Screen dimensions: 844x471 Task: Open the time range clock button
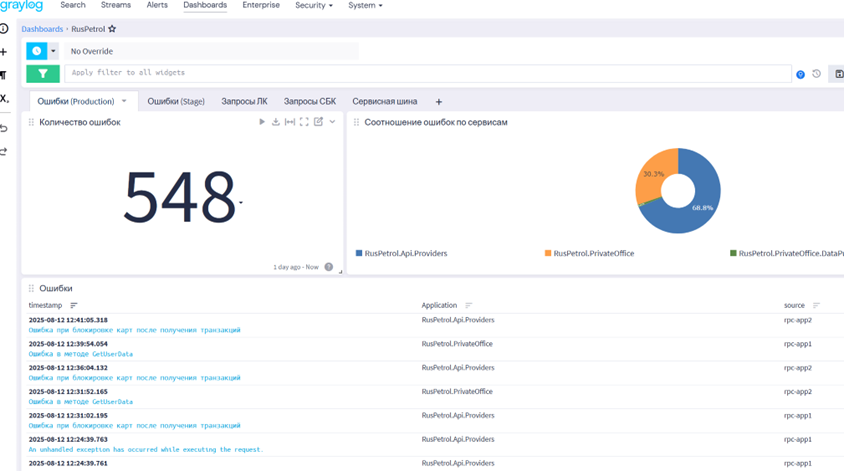click(37, 51)
